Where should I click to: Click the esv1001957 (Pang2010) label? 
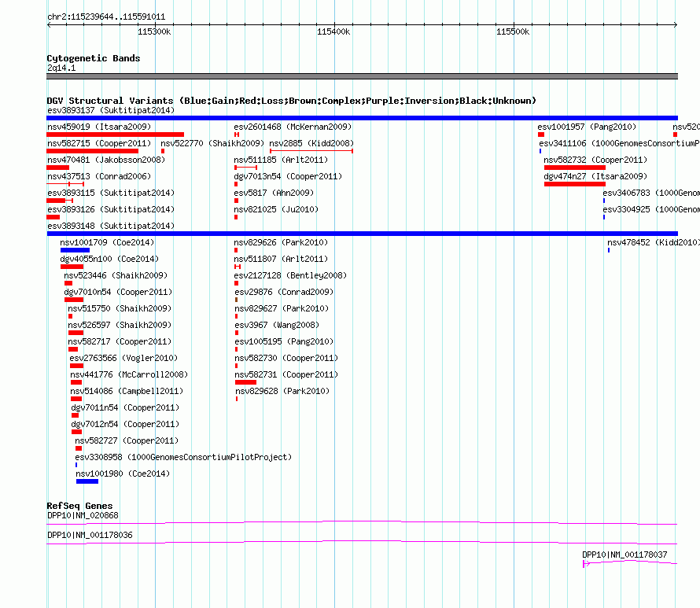point(587,127)
